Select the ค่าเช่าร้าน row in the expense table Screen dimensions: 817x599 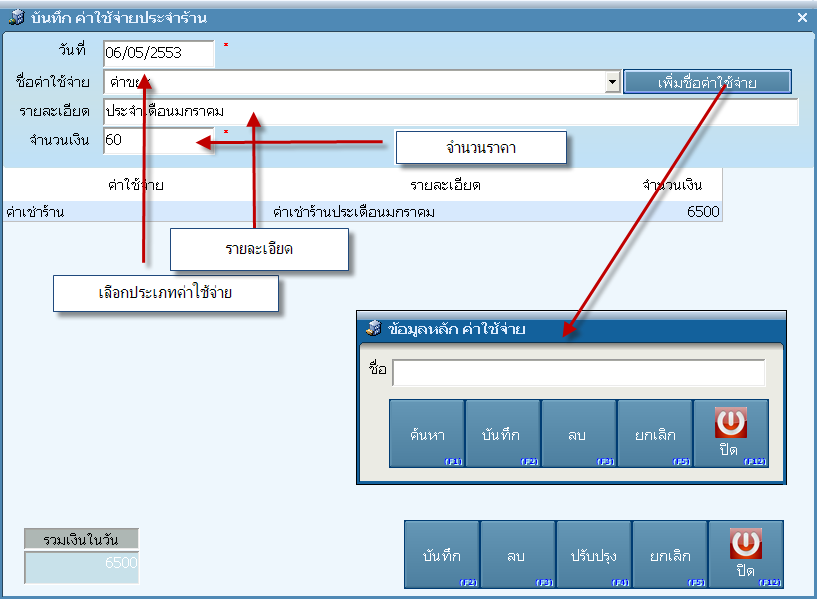pos(360,212)
